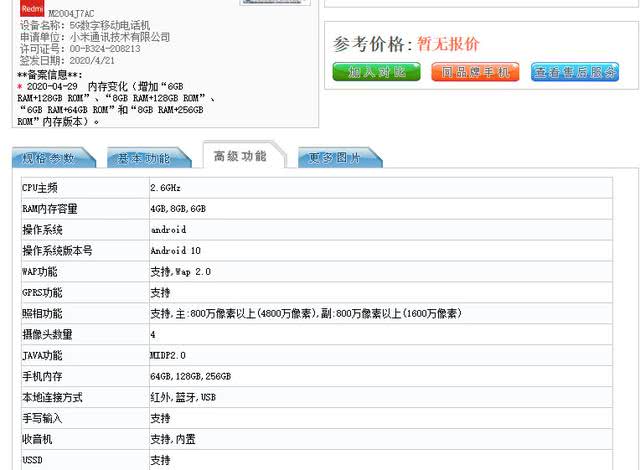Click the MIDP2.0 Java value
This screenshot has height=470, width=640.
[168, 355]
